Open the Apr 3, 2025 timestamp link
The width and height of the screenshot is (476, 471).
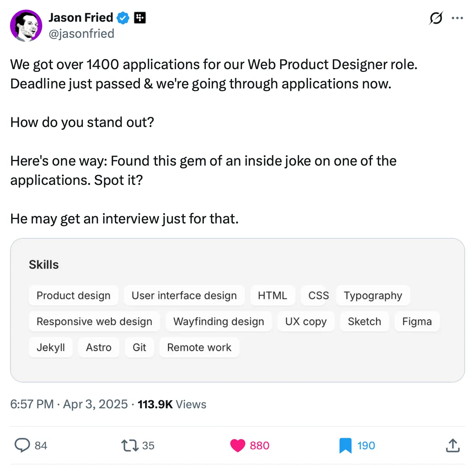click(95, 404)
